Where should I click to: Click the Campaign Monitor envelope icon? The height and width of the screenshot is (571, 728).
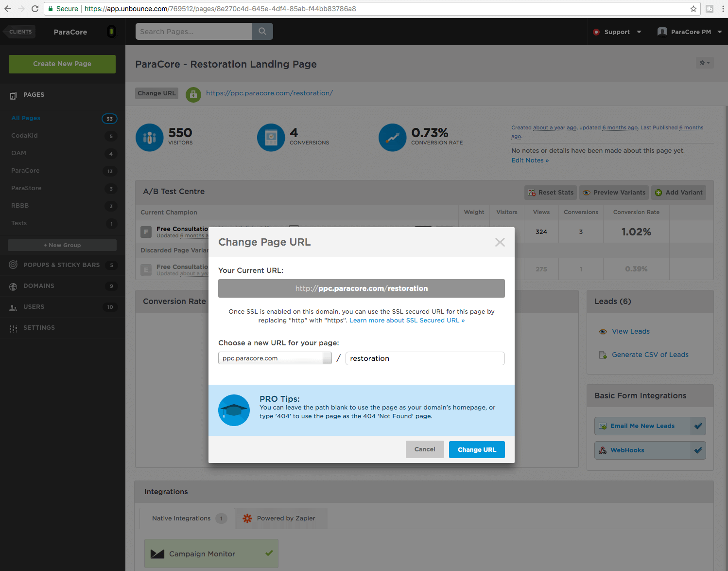coord(157,554)
